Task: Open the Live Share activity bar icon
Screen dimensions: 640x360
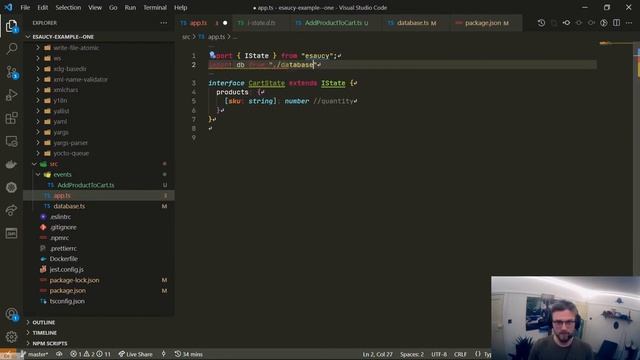Action: [x=11, y=210]
